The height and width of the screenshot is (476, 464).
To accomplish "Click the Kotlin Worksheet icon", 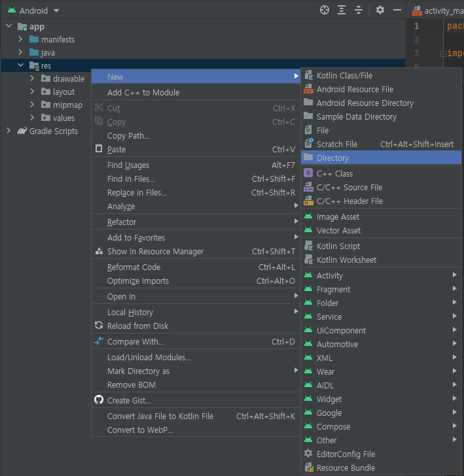I will click(x=308, y=260).
